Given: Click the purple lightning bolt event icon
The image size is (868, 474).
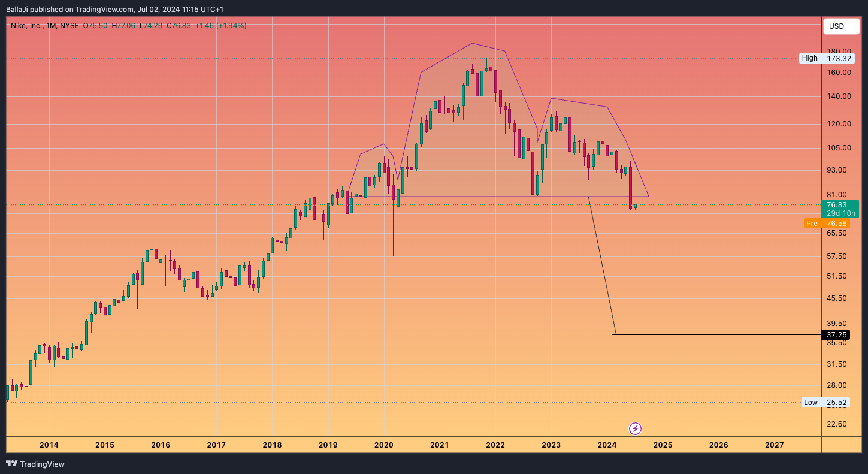Looking at the screenshot, I should pos(636,428).
